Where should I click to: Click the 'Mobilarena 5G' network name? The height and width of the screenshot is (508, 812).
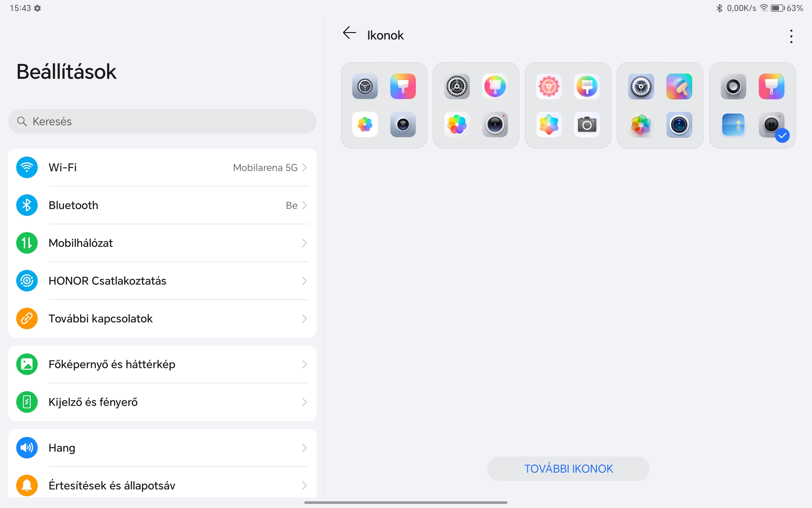265,167
